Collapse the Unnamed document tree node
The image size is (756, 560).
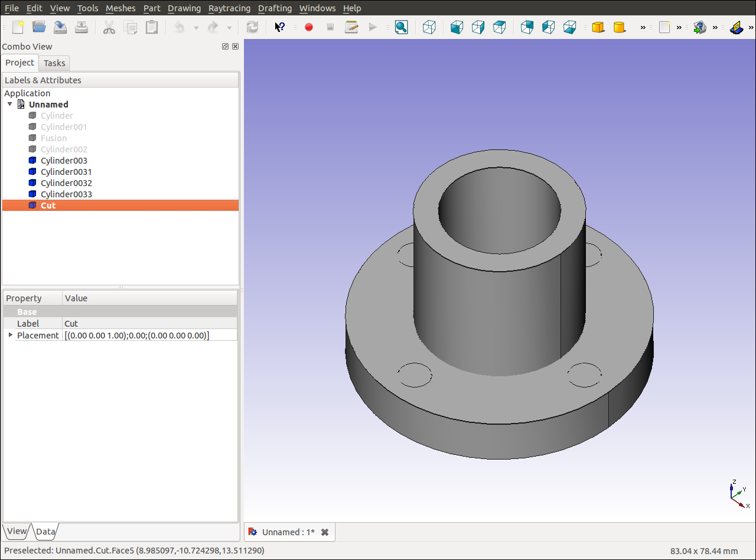pos(10,104)
